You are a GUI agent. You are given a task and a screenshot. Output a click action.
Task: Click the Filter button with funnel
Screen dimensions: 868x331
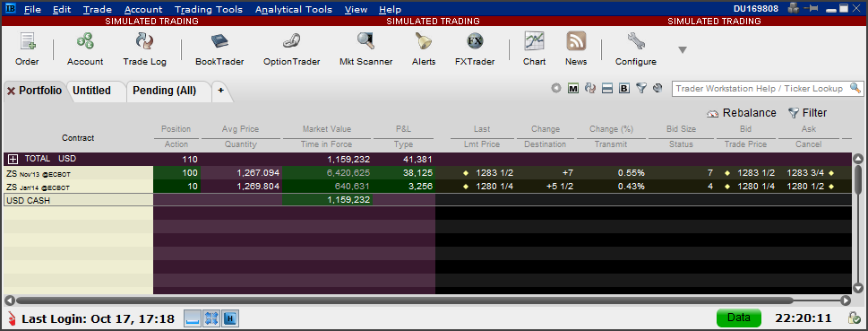pos(807,113)
